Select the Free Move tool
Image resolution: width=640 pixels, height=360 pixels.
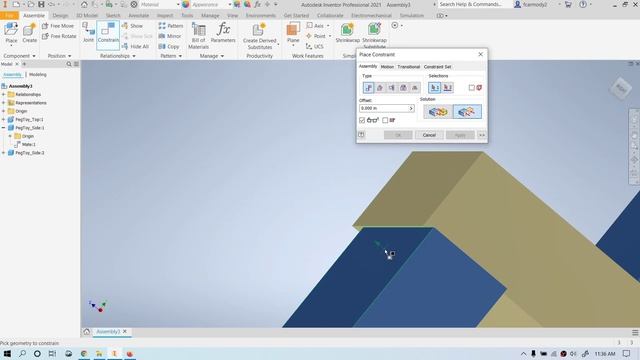(58, 26)
